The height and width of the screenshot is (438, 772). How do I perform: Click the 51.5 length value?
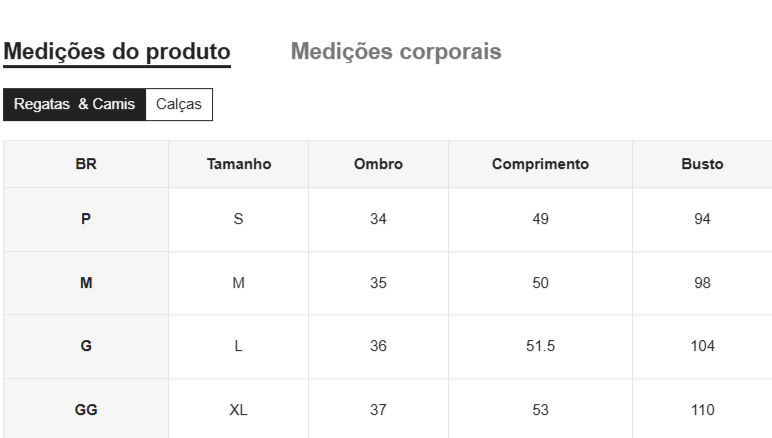click(540, 346)
